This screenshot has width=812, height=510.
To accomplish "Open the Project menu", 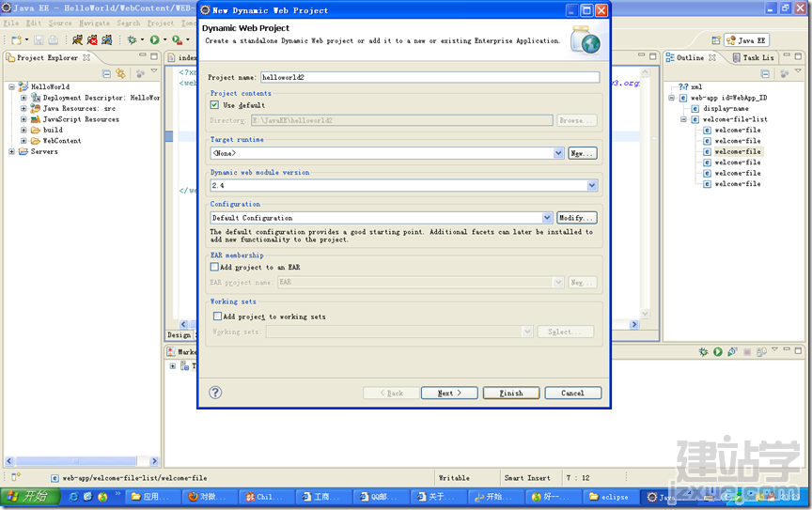I will [x=161, y=23].
